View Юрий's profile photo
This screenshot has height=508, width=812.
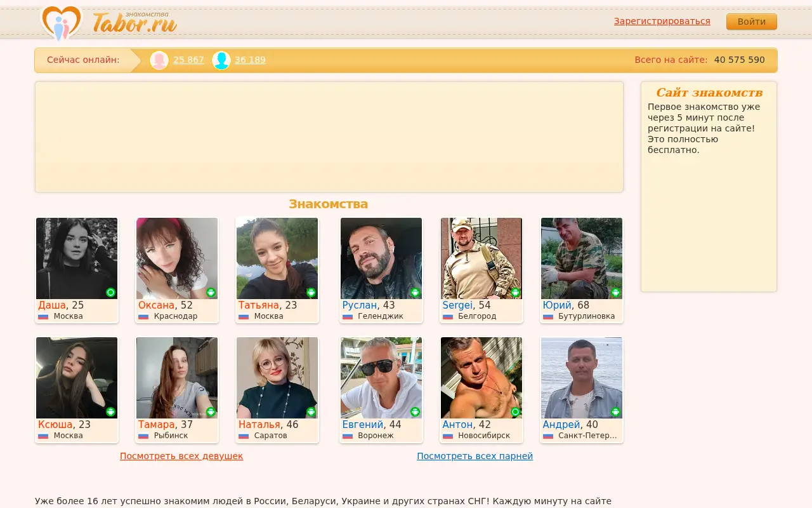582,258
